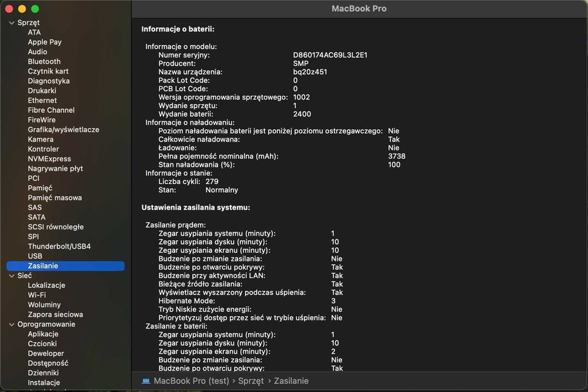Image resolution: width=588 pixels, height=392 pixels.
Task: Select Fibre Channel item
Action: pos(51,110)
